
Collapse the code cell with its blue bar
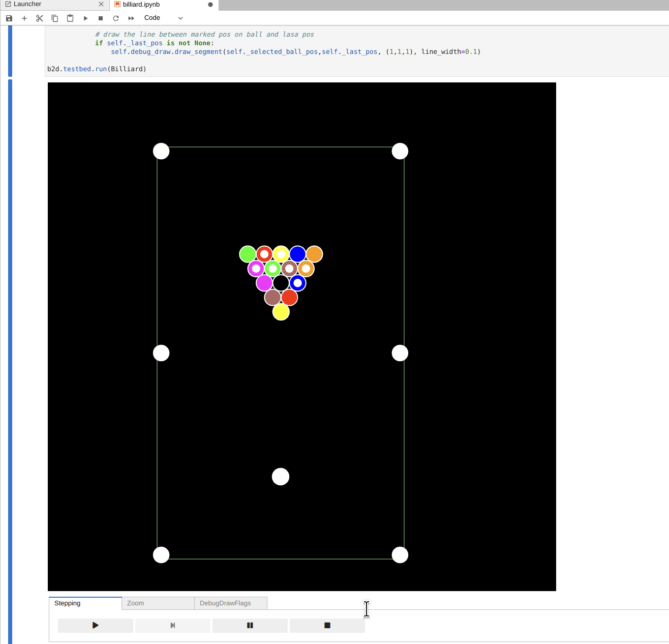click(x=10, y=51)
